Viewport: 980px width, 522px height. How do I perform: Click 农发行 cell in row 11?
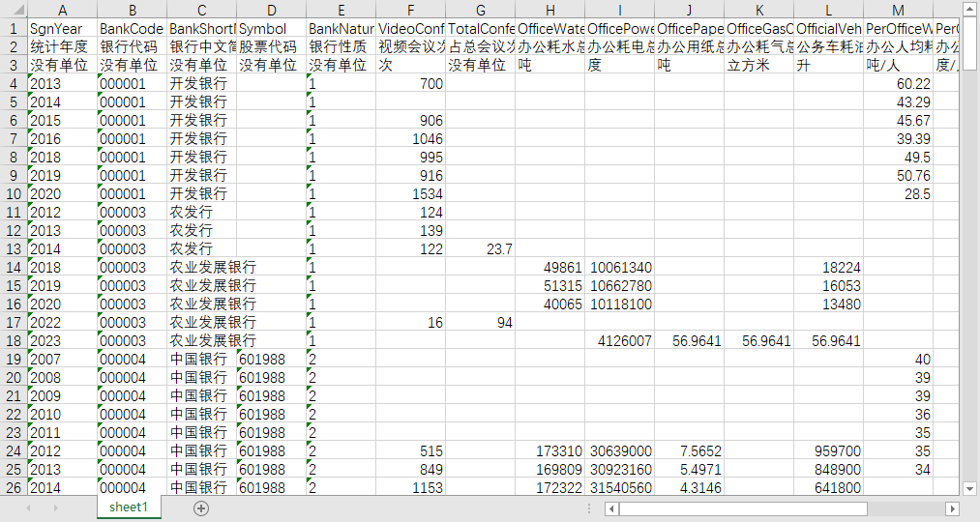click(x=202, y=212)
